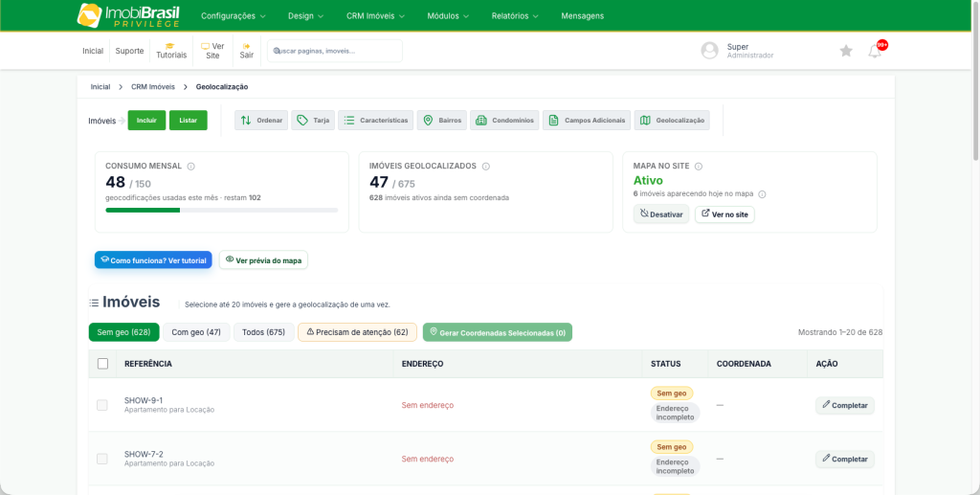
Task: Click the Ordenar arrows icon
Action: [x=246, y=120]
